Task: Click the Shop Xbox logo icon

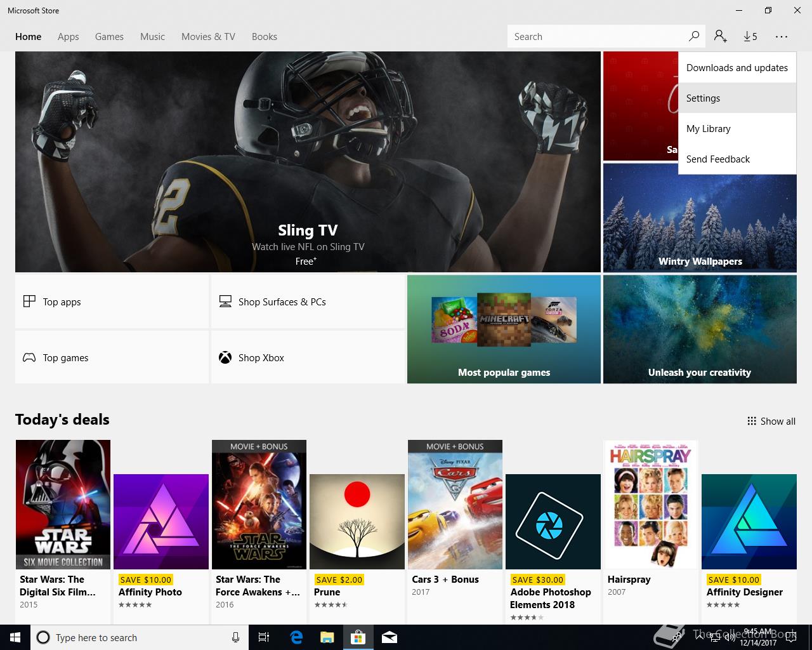Action: click(225, 357)
